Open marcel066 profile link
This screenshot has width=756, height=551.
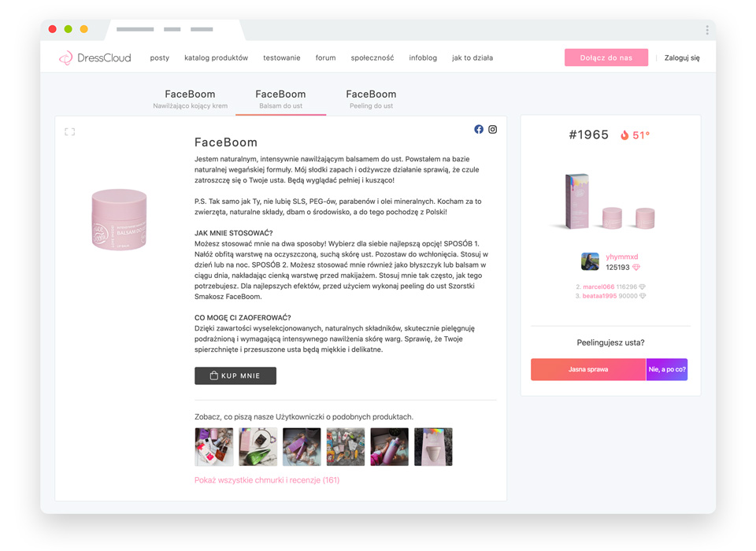(598, 287)
